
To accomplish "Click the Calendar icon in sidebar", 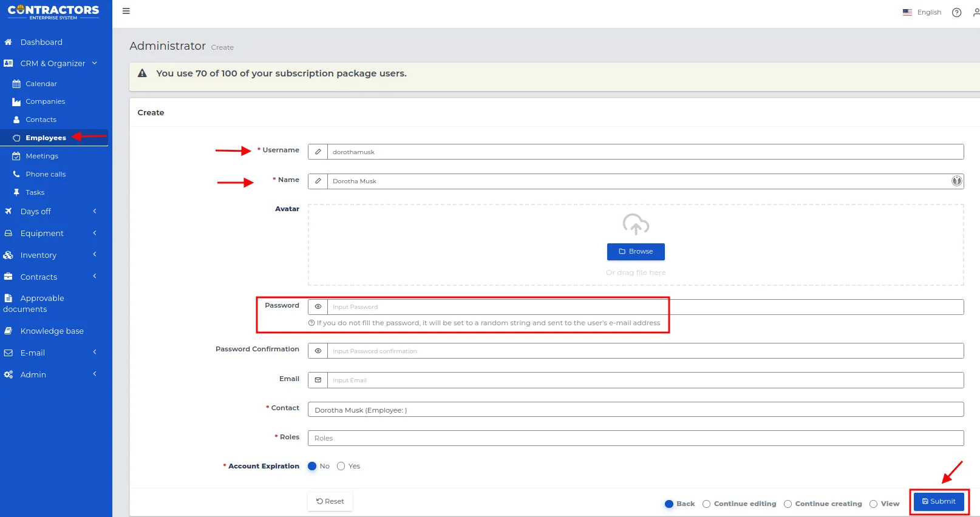I will [x=16, y=84].
